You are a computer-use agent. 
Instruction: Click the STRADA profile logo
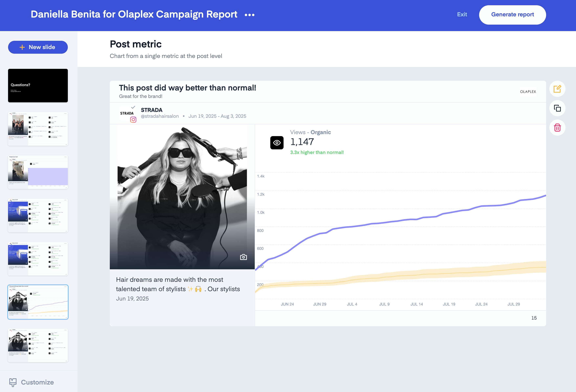(x=127, y=113)
